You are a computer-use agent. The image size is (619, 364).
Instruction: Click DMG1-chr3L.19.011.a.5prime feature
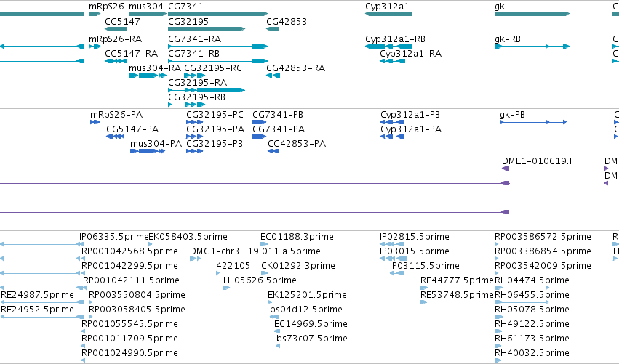(x=195, y=259)
